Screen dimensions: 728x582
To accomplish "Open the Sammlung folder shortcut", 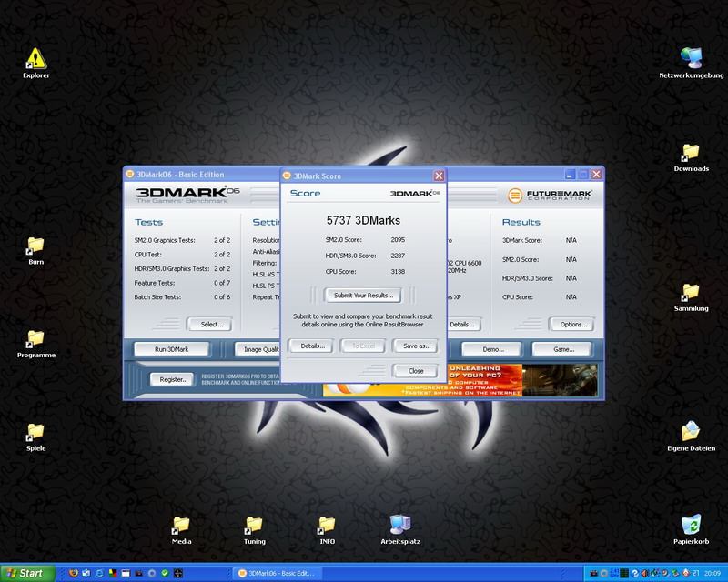I will [x=691, y=297].
